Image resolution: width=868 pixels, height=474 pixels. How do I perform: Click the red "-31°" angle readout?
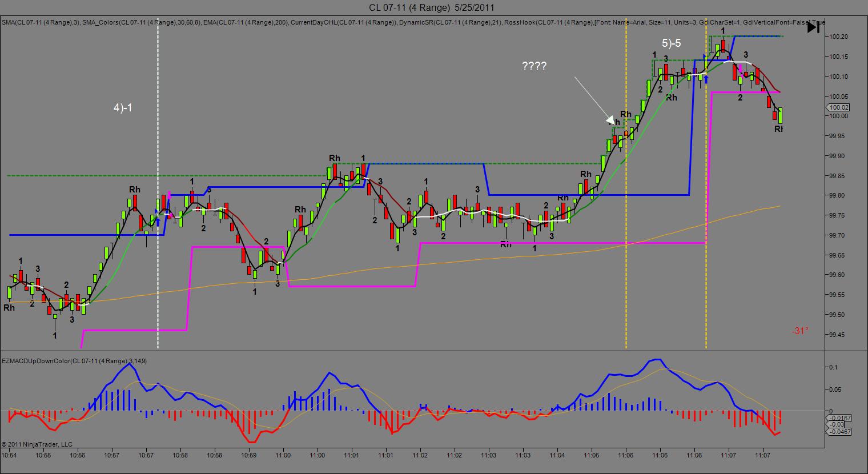pos(800,331)
